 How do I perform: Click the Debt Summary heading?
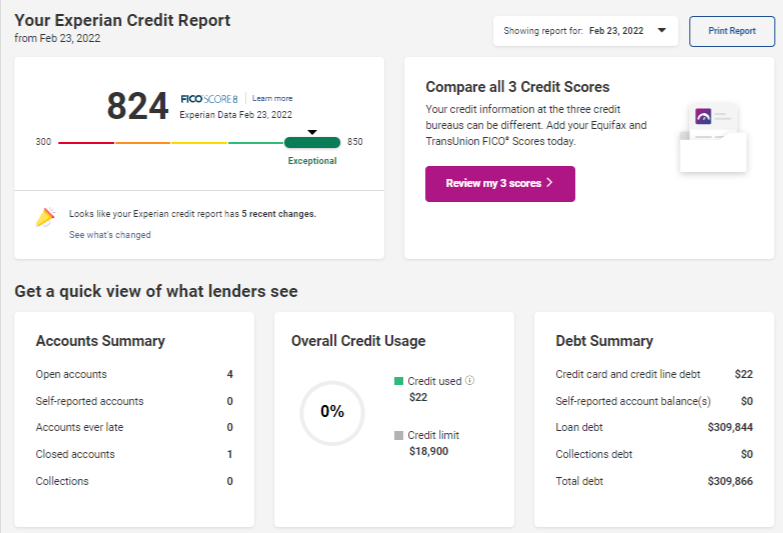(x=604, y=341)
